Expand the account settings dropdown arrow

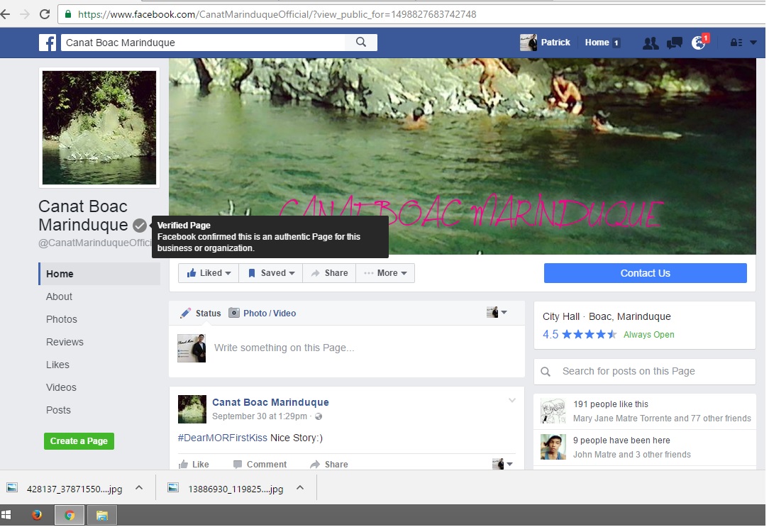tap(753, 43)
